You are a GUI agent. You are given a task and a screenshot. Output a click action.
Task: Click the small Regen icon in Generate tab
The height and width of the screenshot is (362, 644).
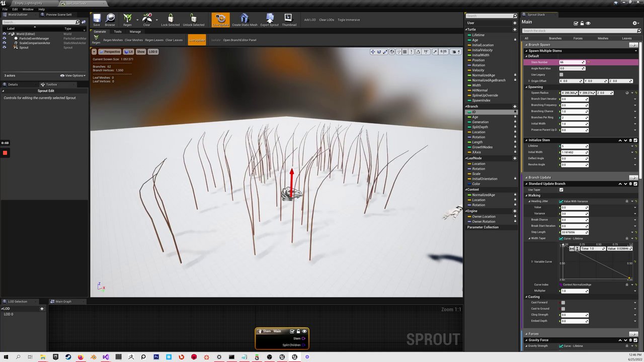pos(96,39)
